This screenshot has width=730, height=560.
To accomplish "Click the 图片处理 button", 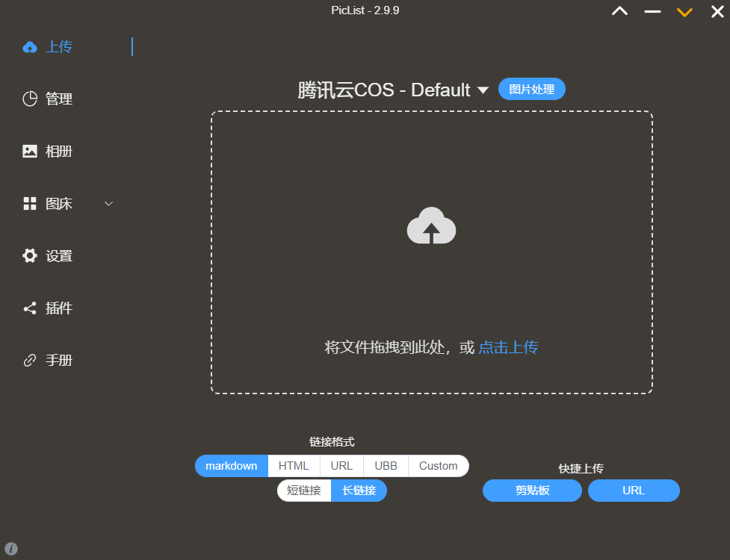I will click(531, 89).
